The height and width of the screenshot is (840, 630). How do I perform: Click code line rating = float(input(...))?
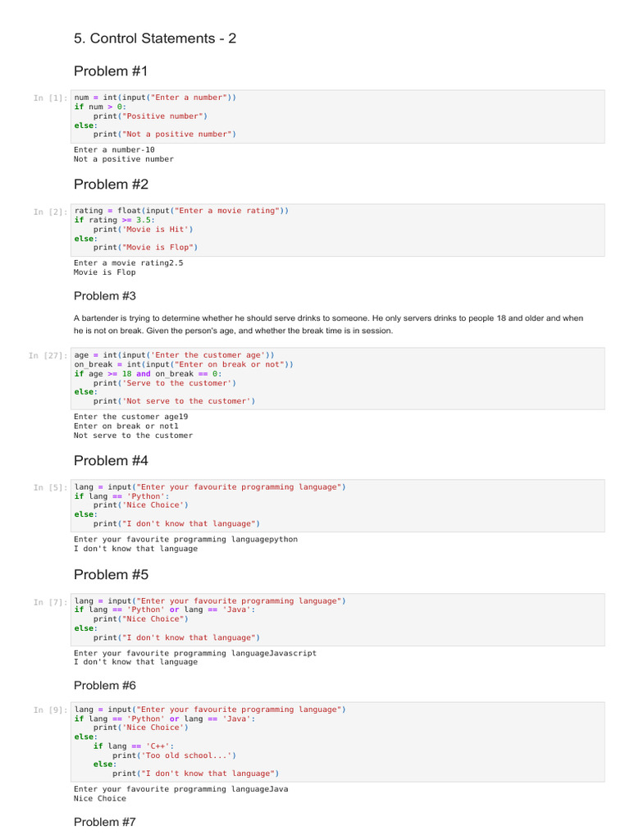pyautogui.click(x=181, y=211)
